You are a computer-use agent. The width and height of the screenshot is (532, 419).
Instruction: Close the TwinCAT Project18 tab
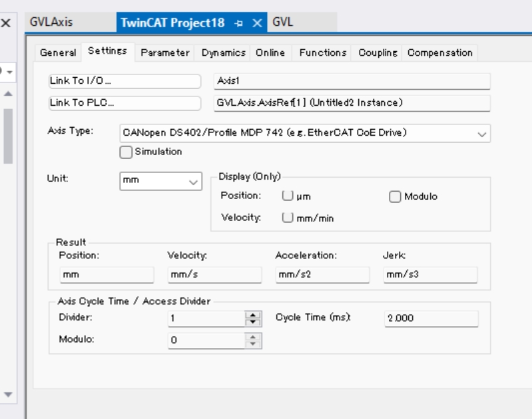(x=257, y=23)
